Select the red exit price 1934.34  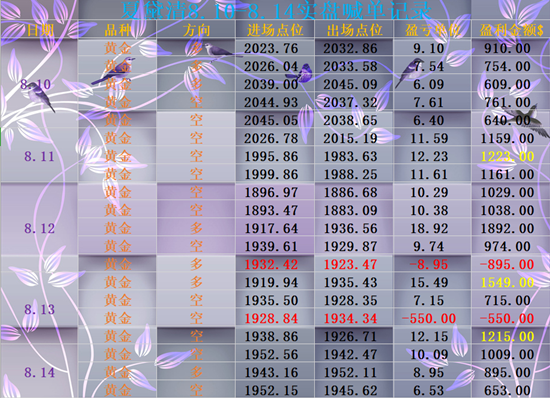click(350, 318)
